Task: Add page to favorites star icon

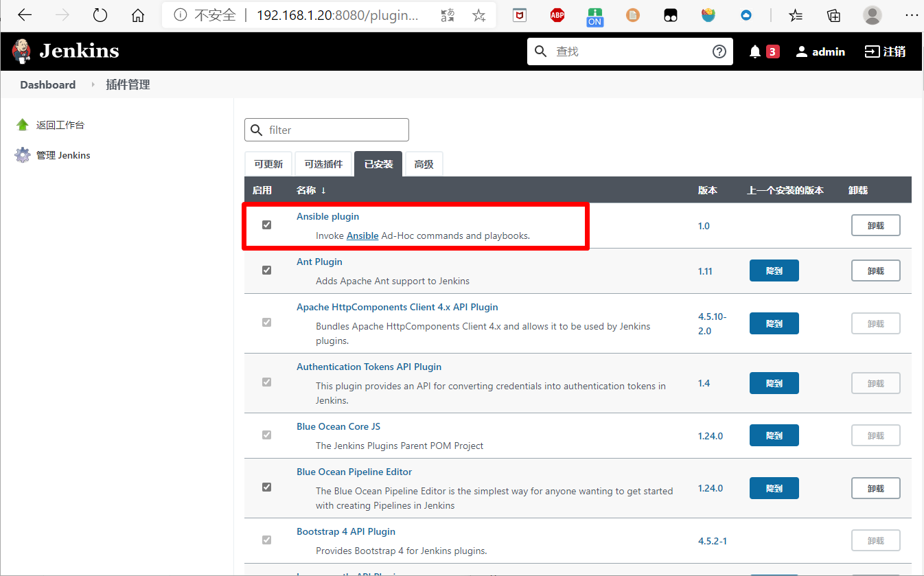Action: pos(479,15)
